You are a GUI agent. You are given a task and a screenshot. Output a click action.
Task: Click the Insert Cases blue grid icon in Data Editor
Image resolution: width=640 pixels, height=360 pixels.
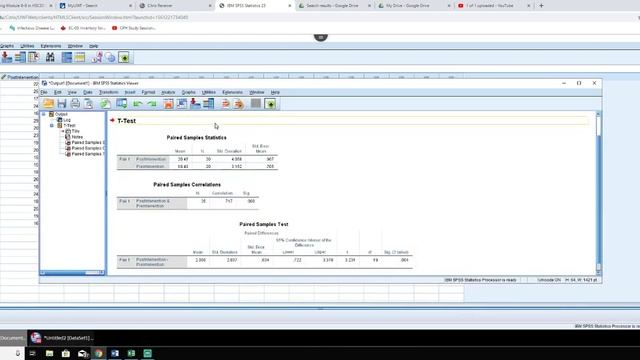(67, 57)
